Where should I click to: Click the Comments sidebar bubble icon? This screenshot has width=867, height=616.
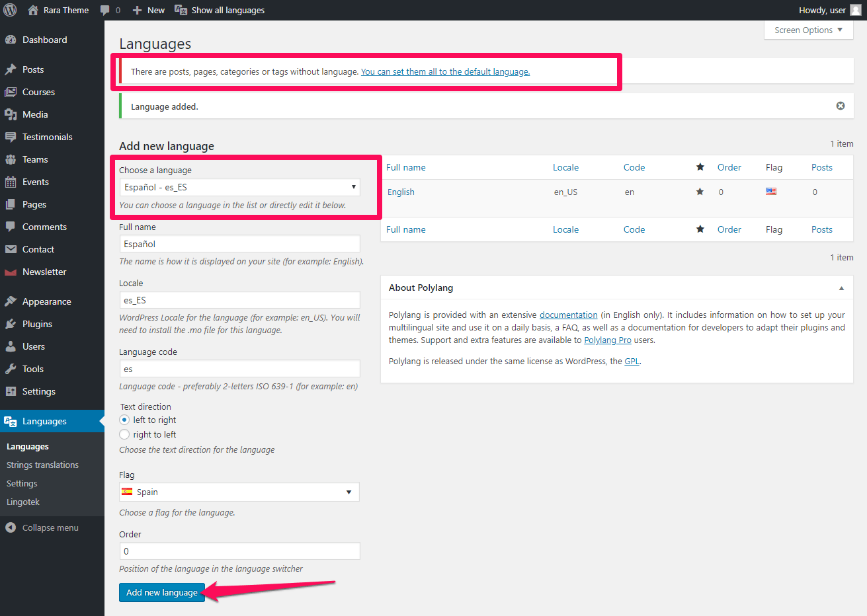pos(11,227)
